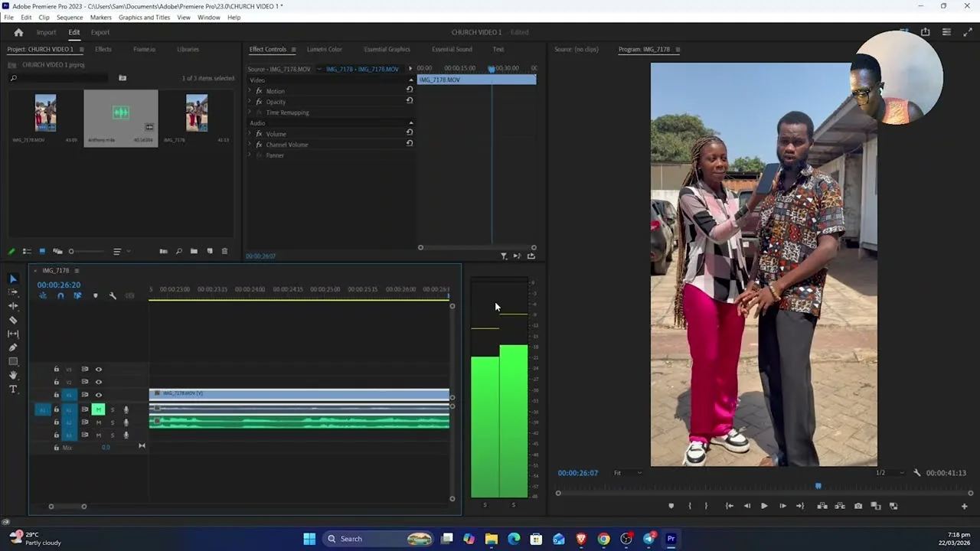
Task: Click the Export Frame camera icon
Action: pyautogui.click(x=858, y=506)
